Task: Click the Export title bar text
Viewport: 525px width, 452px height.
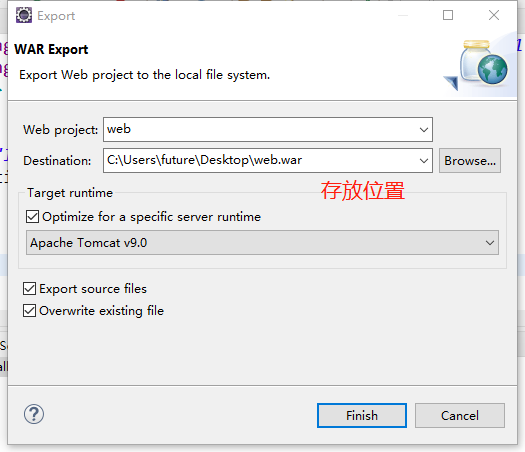Action: pyautogui.click(x=56, y=16)
